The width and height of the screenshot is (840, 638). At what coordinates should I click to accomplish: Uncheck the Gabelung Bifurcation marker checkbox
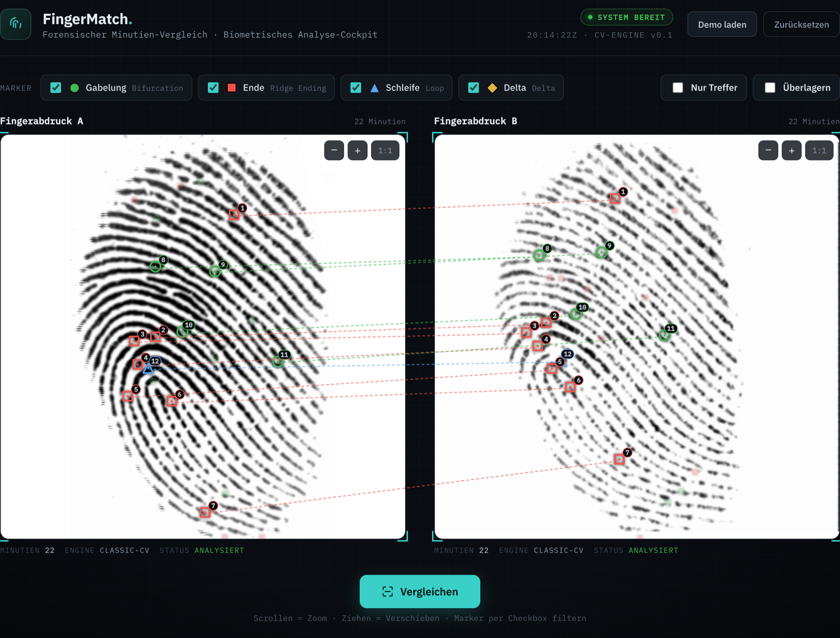pos(56,88)
